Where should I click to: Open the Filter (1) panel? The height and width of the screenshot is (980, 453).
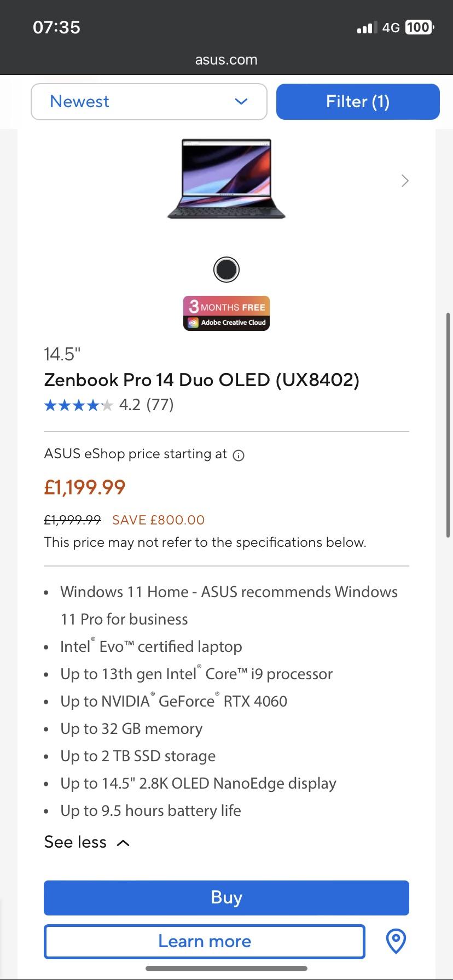coord(358,102)
